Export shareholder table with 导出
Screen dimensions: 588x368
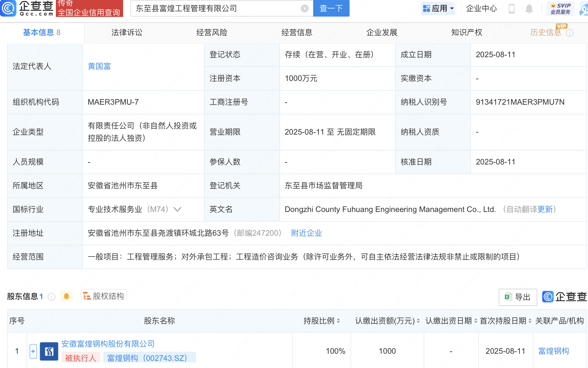coord(518,297)
